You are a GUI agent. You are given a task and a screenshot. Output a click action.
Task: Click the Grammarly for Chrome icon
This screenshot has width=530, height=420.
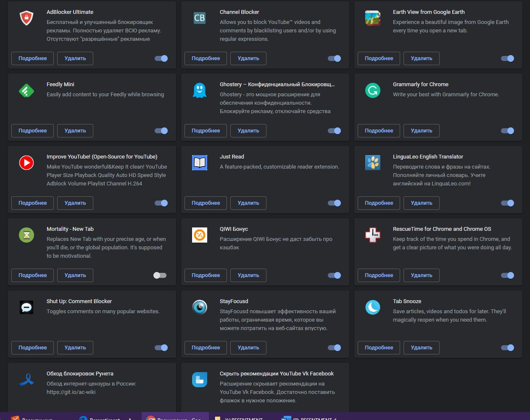pyautogui.click(x=373, y=90)
